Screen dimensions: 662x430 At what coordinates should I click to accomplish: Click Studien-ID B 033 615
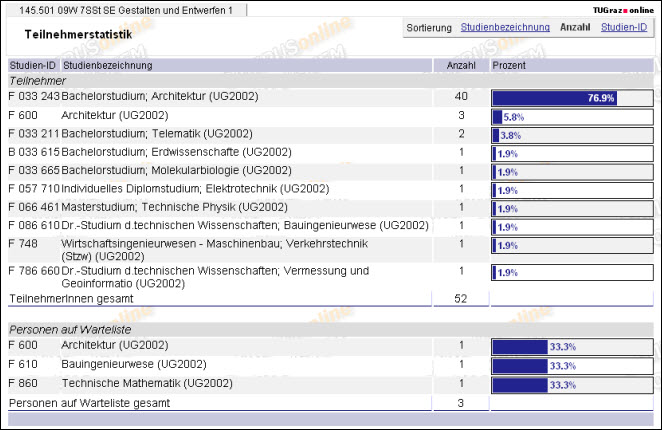(x=34, y=152)
